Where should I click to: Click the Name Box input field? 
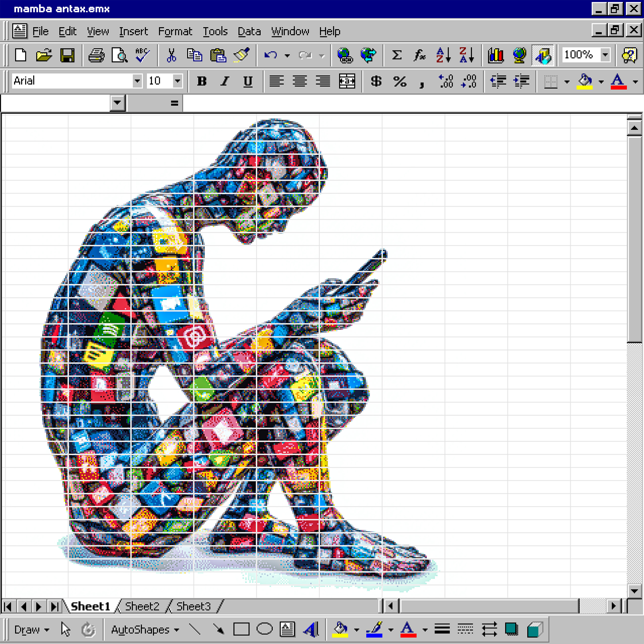point(55,103)
